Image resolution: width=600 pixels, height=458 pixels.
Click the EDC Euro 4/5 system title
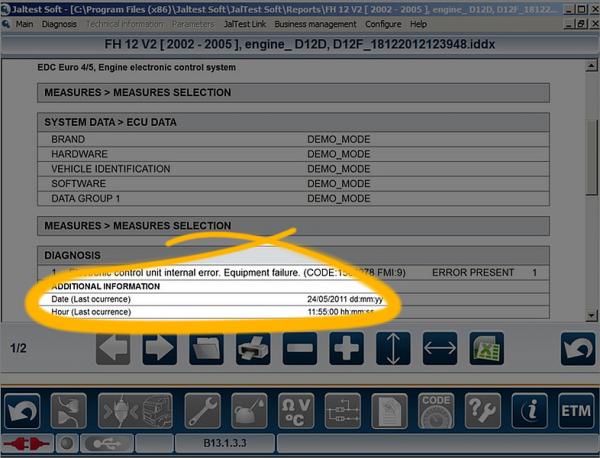click(x=137, y=68)
